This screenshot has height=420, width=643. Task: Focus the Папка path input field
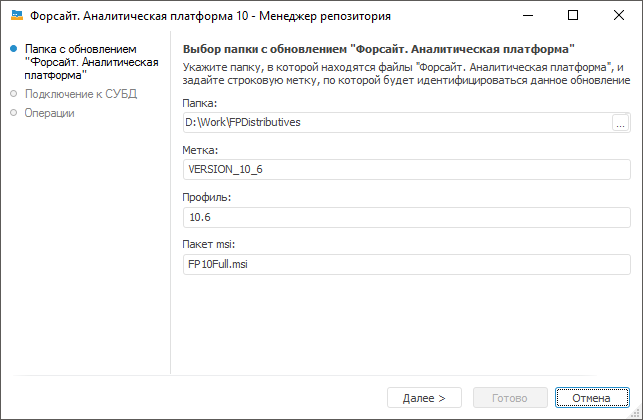pos(396,123)
